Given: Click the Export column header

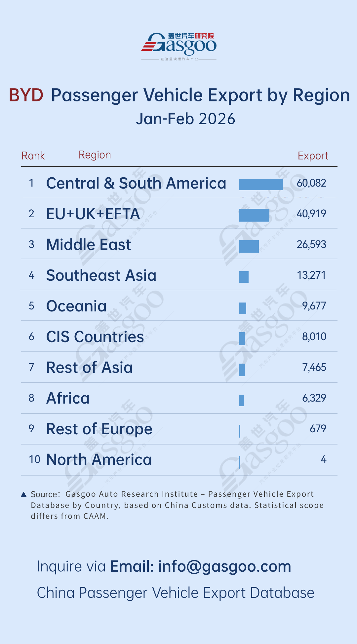Looking at the screenshot, I should (x=313, y=156).
